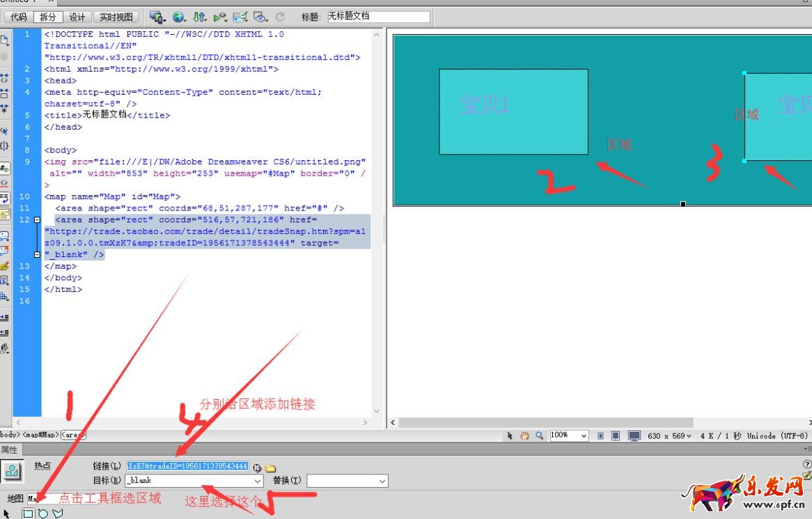Click the 属性 properties panel tab
The image size is (812, 519).
click(9, 450)
